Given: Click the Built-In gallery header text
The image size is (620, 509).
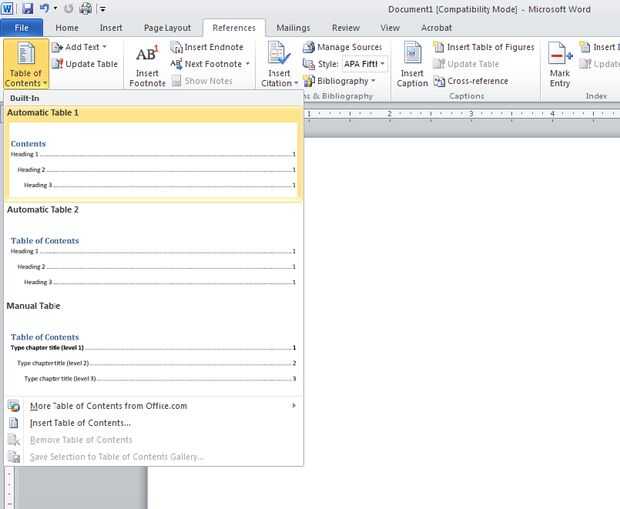Looking at the screenshot, I should coord(25,98).
